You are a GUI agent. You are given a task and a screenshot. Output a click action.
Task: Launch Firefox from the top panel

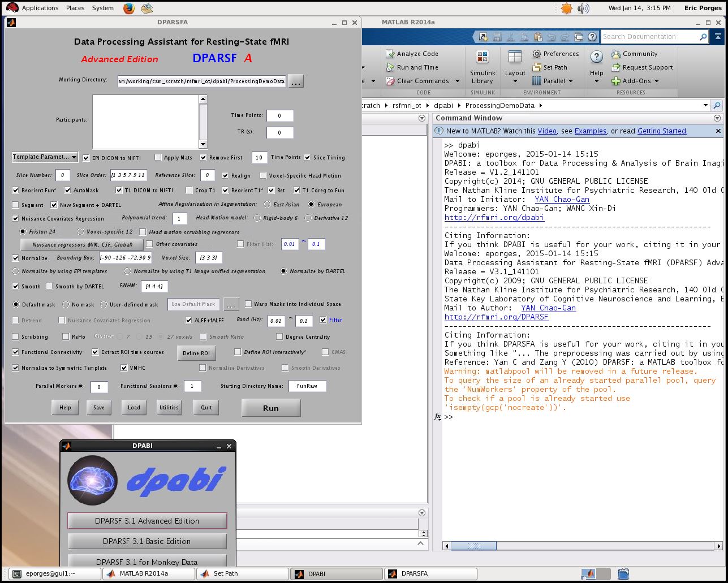pyautogui.click(x=129, y=8)
